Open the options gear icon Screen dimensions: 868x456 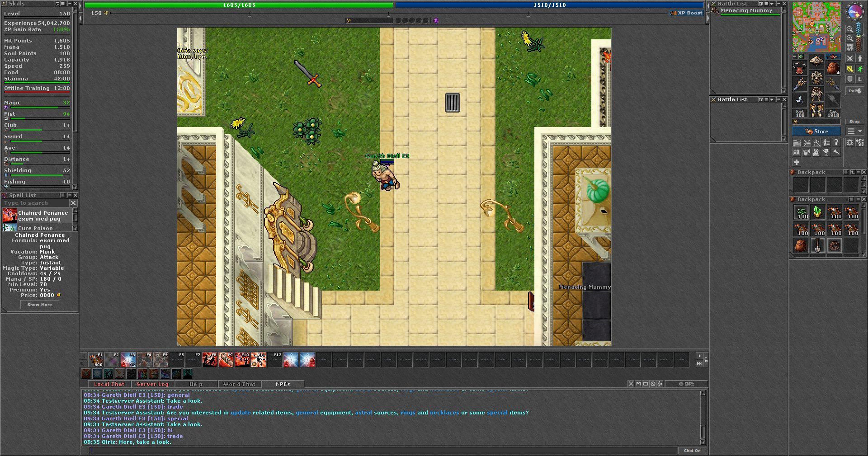(850, 142)
